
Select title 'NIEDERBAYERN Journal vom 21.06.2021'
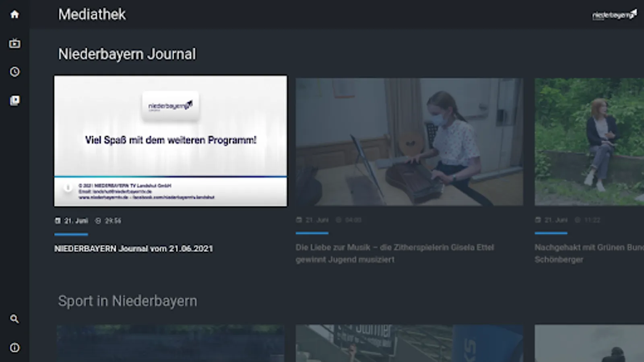click(x=134, y=249)
